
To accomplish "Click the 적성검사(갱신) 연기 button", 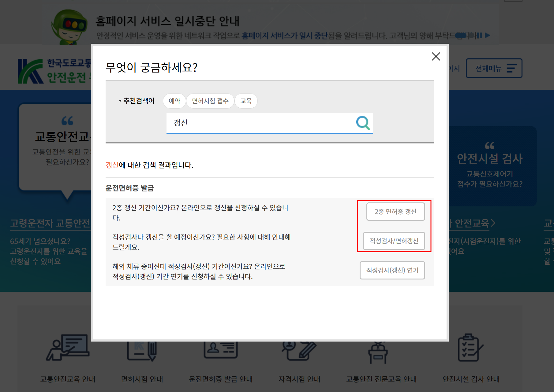I will (x=392, y=270).
